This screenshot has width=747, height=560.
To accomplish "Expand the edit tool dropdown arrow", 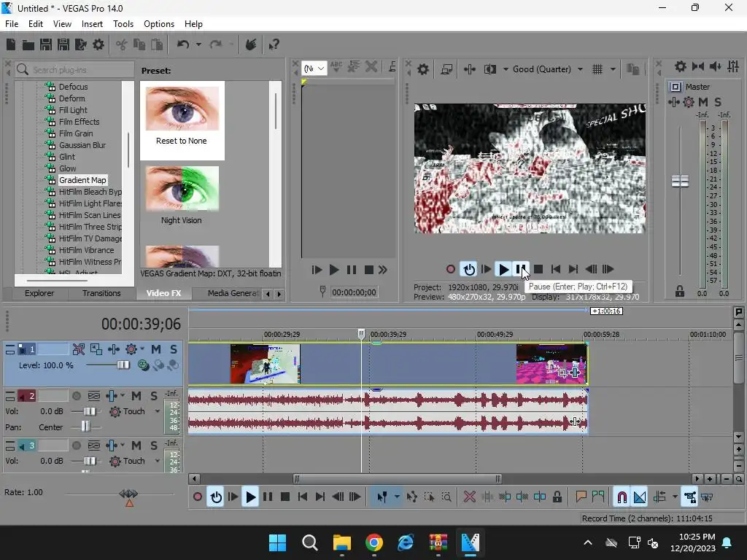I will (x=397, y=497).
